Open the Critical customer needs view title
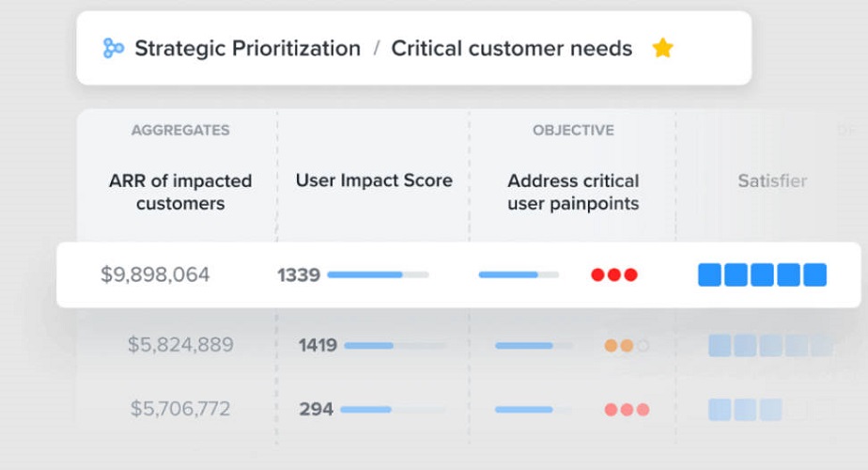 [512, 48]
